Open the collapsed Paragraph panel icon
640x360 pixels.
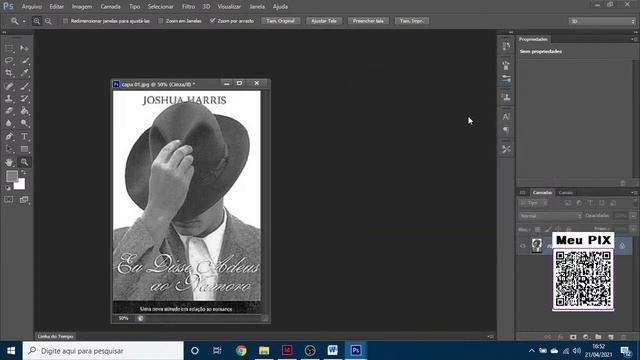click(506, 130)
